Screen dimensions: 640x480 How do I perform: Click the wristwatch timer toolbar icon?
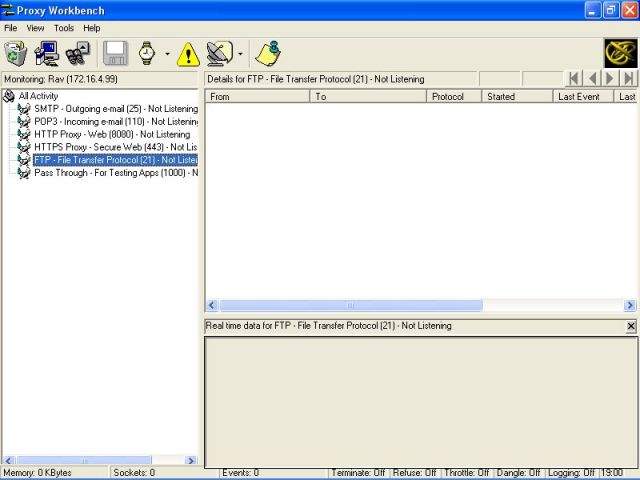click(147, 53)
